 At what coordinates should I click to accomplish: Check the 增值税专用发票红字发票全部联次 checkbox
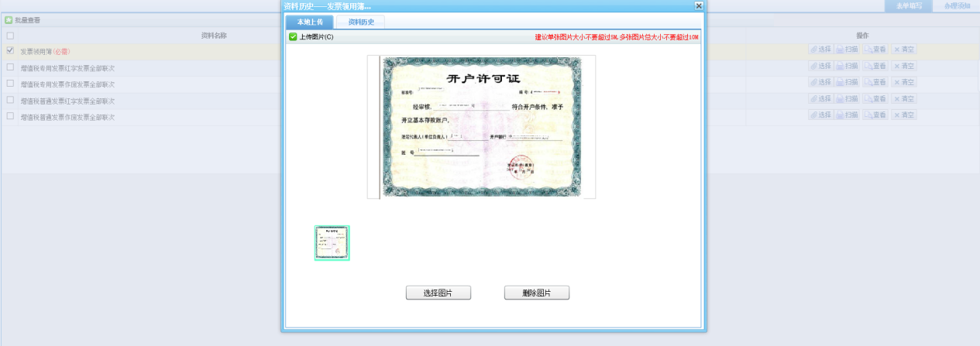click(x=10, y=67)
